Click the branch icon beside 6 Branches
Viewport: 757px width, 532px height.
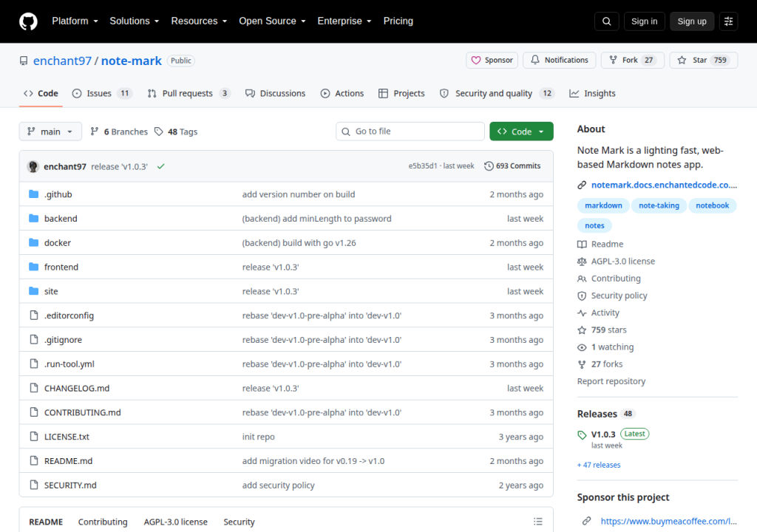point(95,132)
